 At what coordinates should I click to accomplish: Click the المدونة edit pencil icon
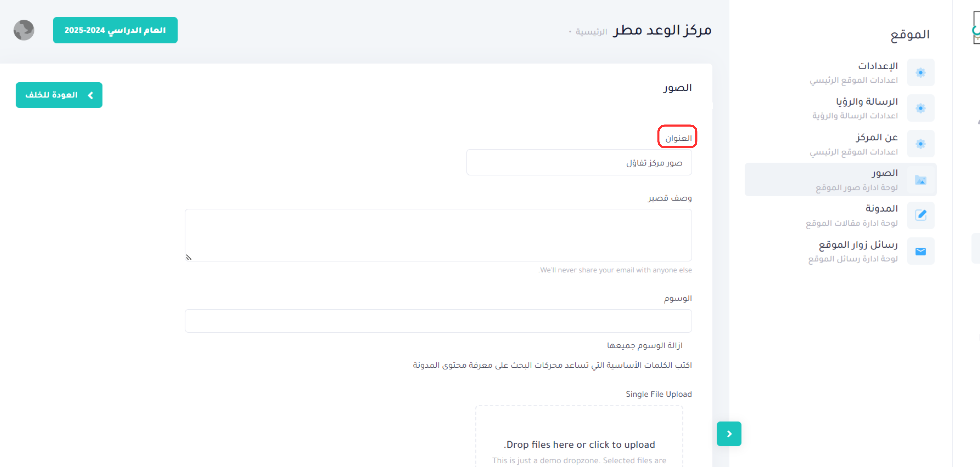(x=921, y=215)
